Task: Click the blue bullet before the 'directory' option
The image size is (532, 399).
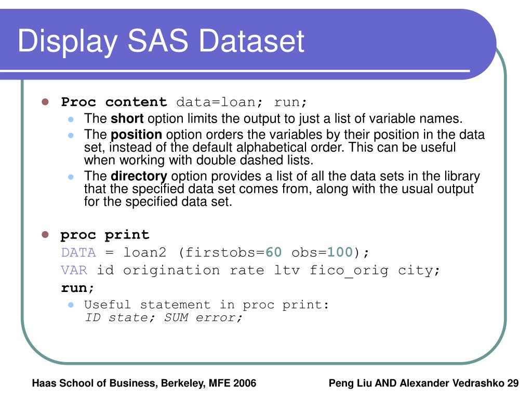Action: pos(71,177)
